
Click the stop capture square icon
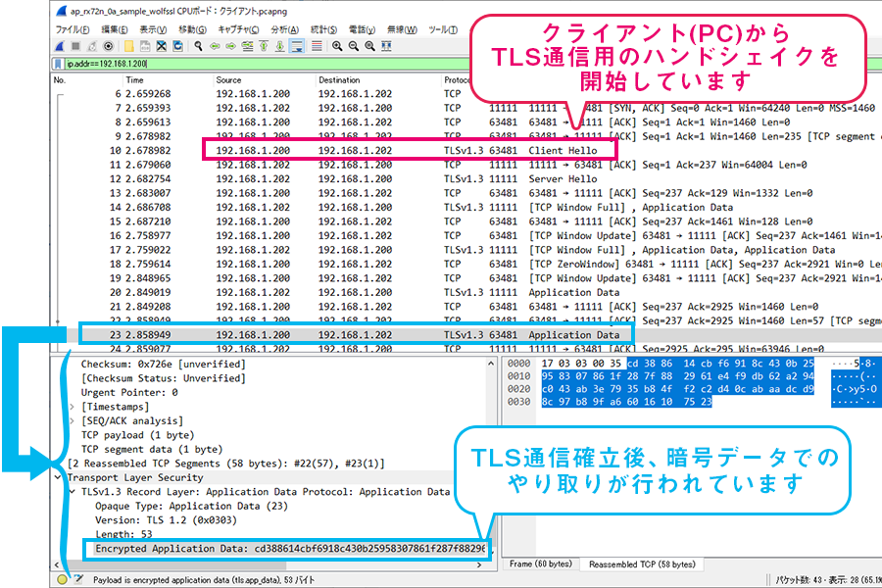tap(75, 46)
